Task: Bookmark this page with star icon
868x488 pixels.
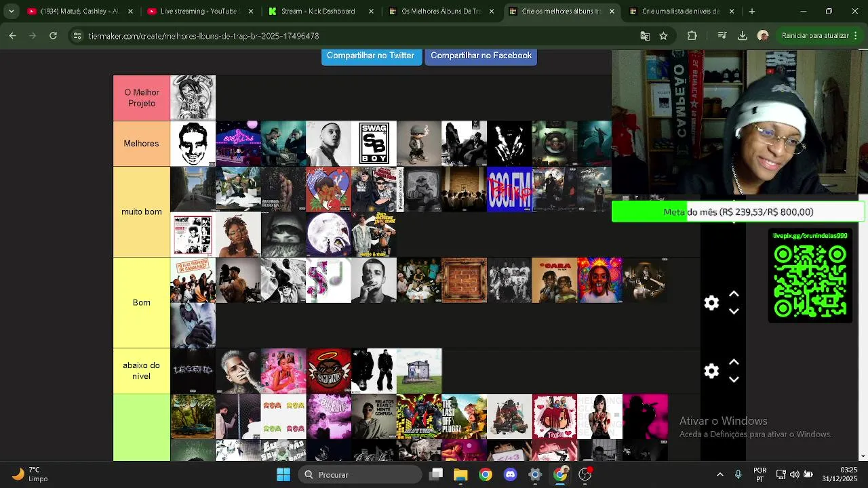Action: pos(663,36)
